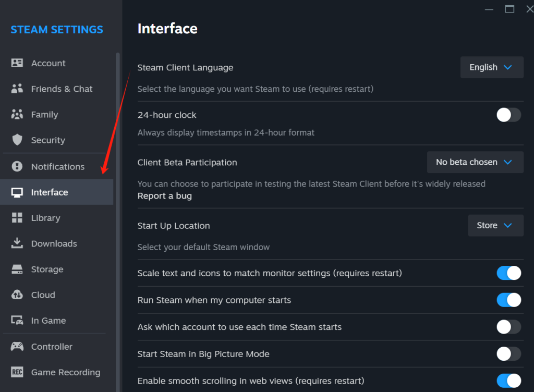
Task: Click the Family group icon
Action: click(17, 114)
